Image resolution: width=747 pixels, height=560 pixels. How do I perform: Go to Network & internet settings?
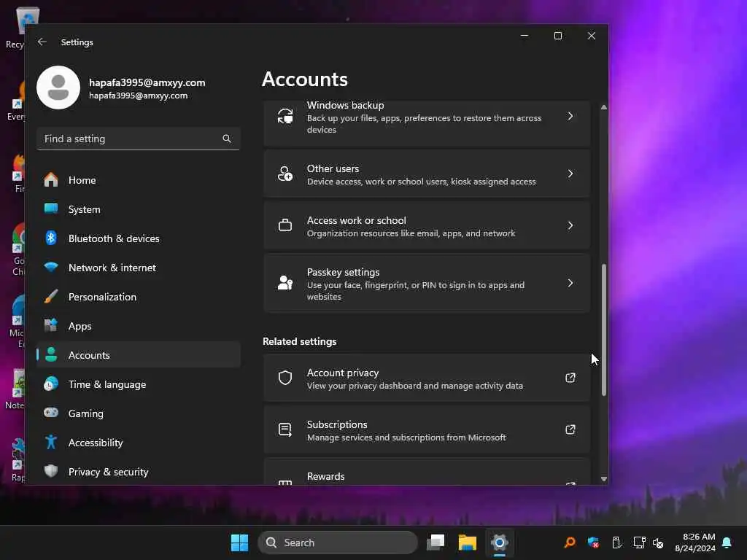coord(138,268)
